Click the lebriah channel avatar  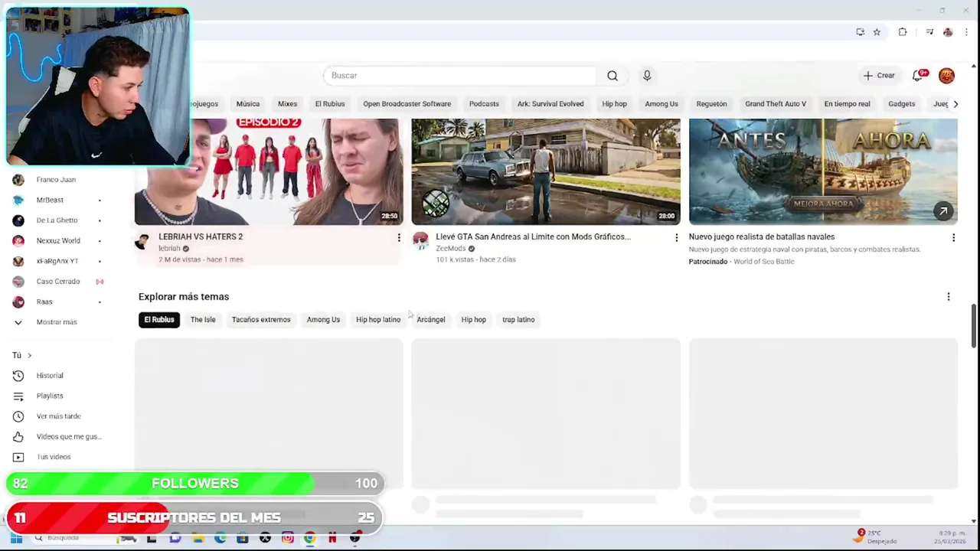click(x=142, y=242)
